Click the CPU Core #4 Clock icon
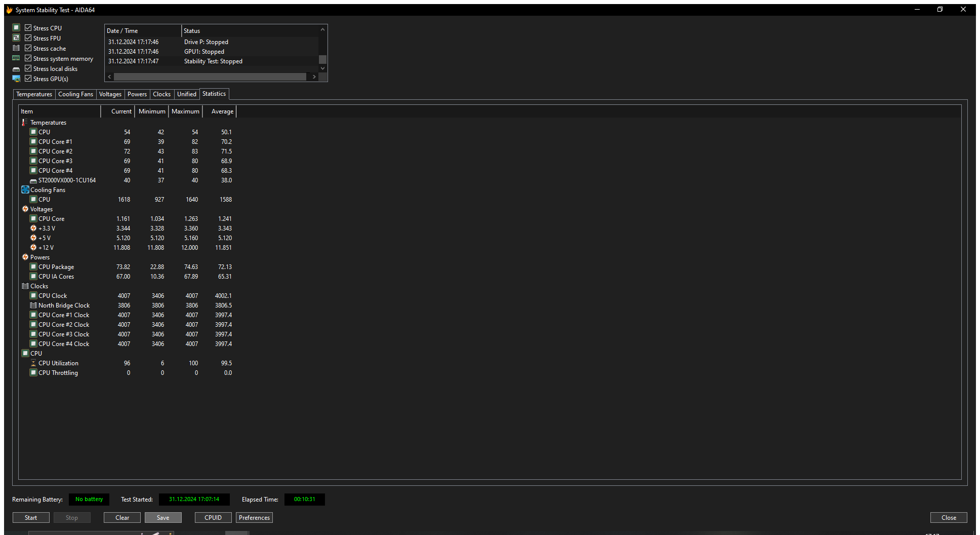 (33, 343)
